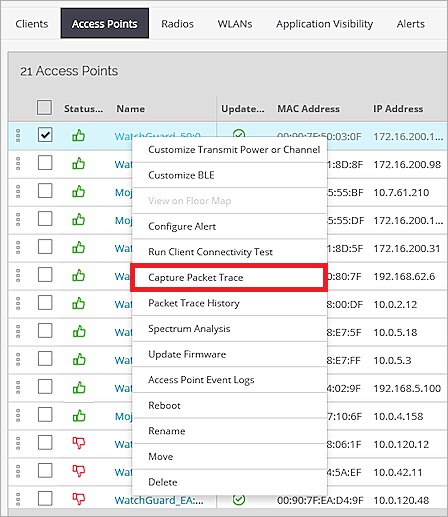
Task: Select Rename menu entry
Action: pyautogui.click(x=229, y=431)
